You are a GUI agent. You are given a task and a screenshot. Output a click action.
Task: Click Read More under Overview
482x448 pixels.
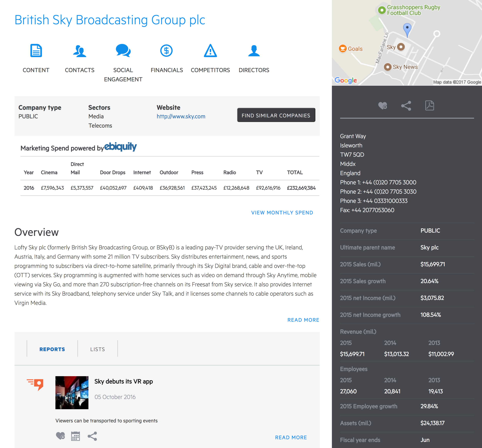tap(303, 320)
